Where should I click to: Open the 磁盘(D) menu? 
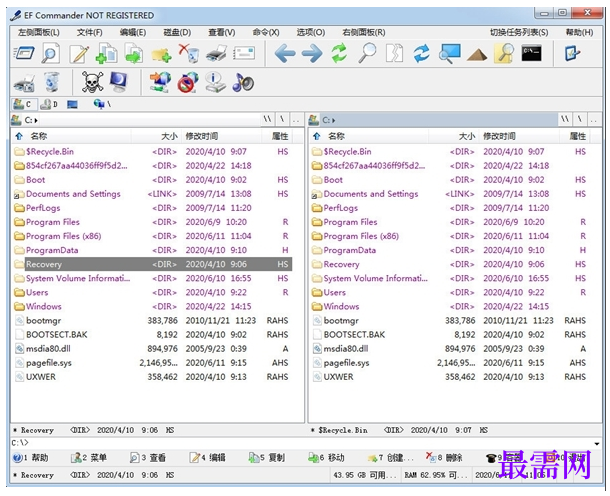coord(177,32)
